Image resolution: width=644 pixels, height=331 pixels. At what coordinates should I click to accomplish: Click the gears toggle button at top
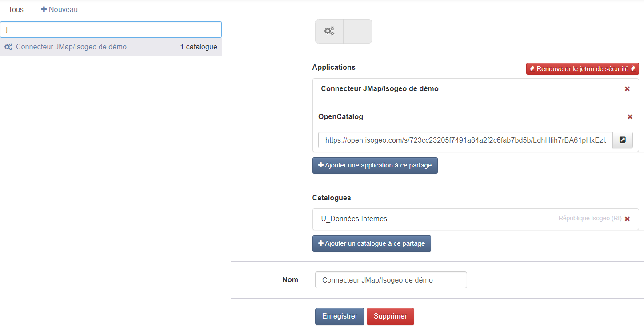point(329,31)
